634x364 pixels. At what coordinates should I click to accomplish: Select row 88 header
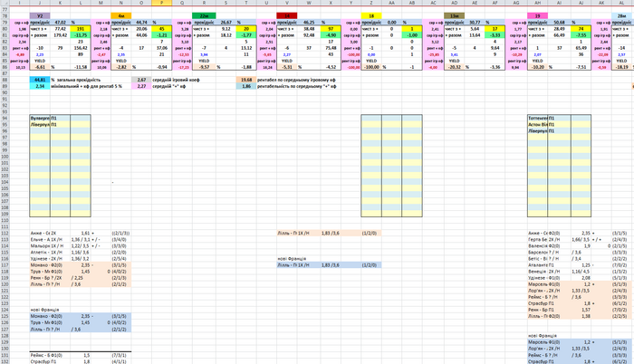pyautogui.click(x=5, y=80)
